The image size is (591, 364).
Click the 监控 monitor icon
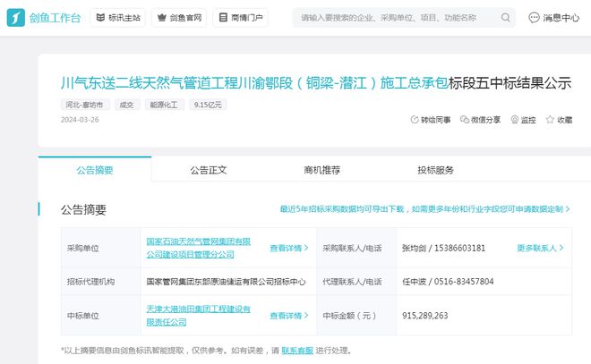click(515, 120)
